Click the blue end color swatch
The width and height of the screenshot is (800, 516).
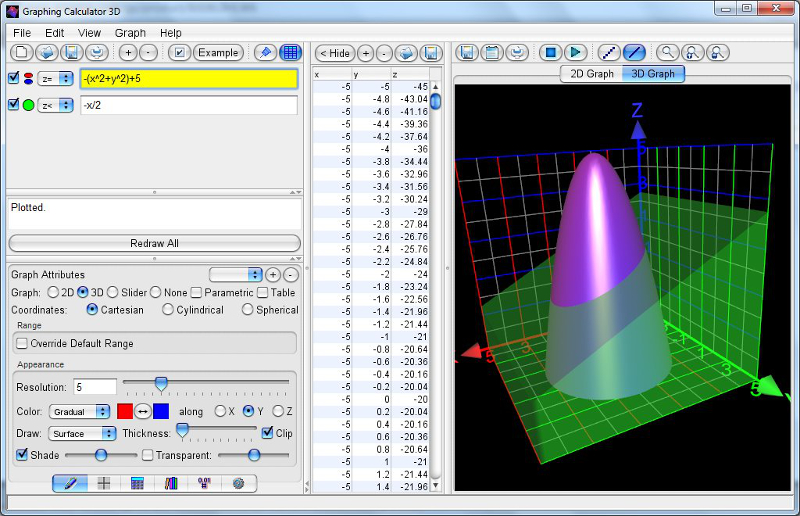click(x=161, y=411)
